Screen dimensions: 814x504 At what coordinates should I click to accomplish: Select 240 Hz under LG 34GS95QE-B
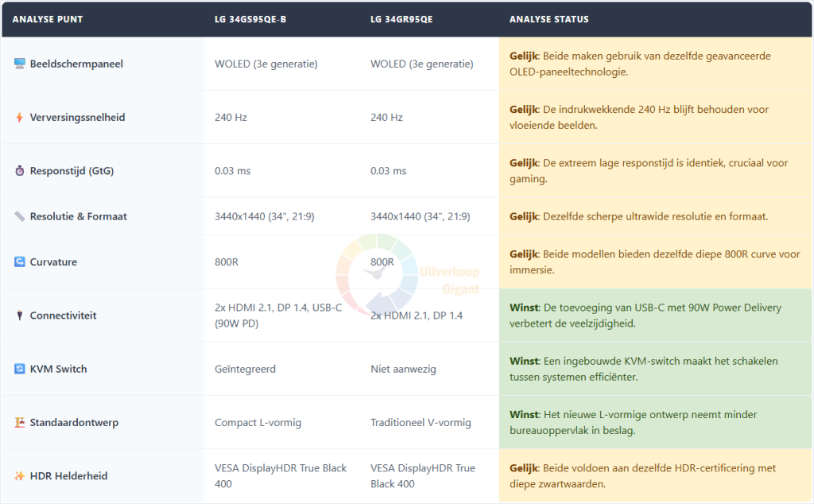click(x=231, y=118)
